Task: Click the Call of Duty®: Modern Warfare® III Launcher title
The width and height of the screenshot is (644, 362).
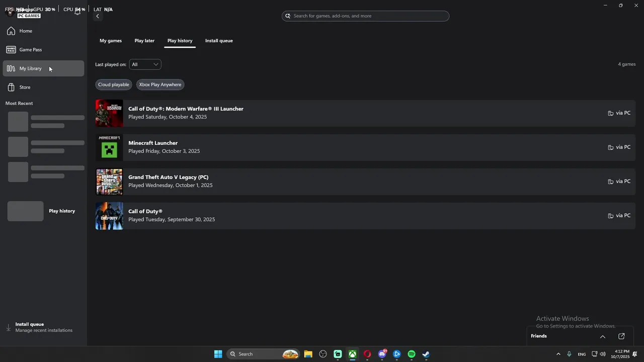Action: (186, 109)
